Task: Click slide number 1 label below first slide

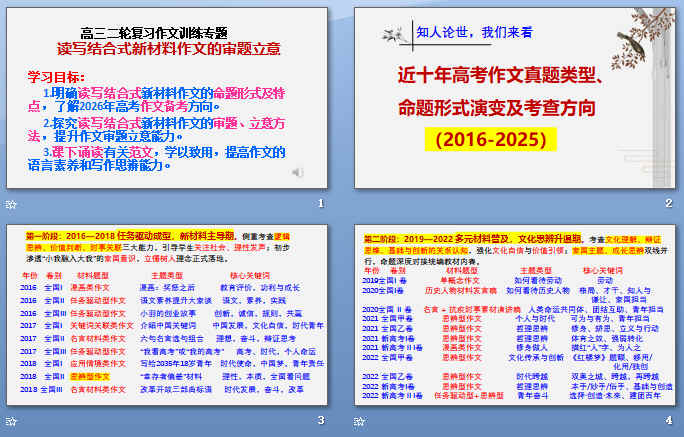Action: [x=320, y=204]
